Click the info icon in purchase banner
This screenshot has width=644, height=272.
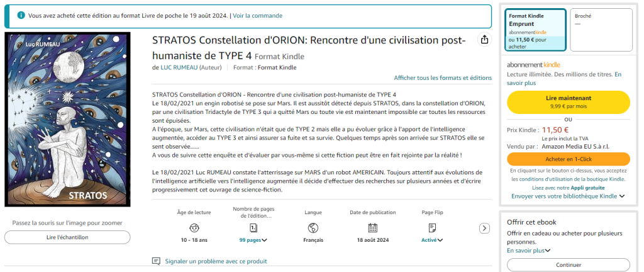[21, 15]
